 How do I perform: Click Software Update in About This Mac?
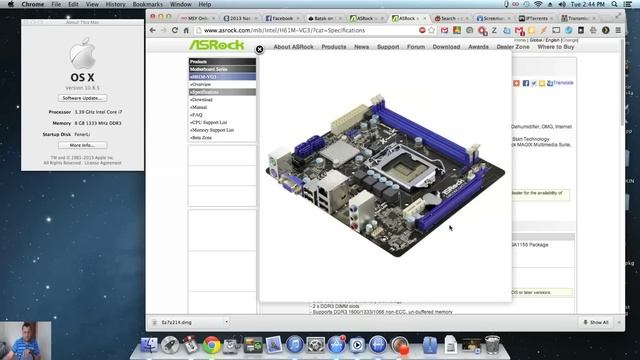point(82,98)
